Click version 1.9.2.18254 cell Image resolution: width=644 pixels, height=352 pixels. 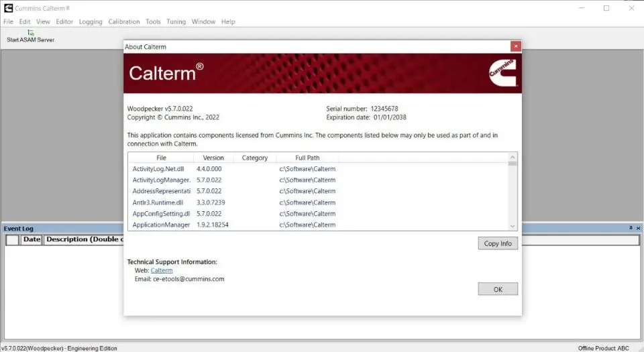click(213, 225)
